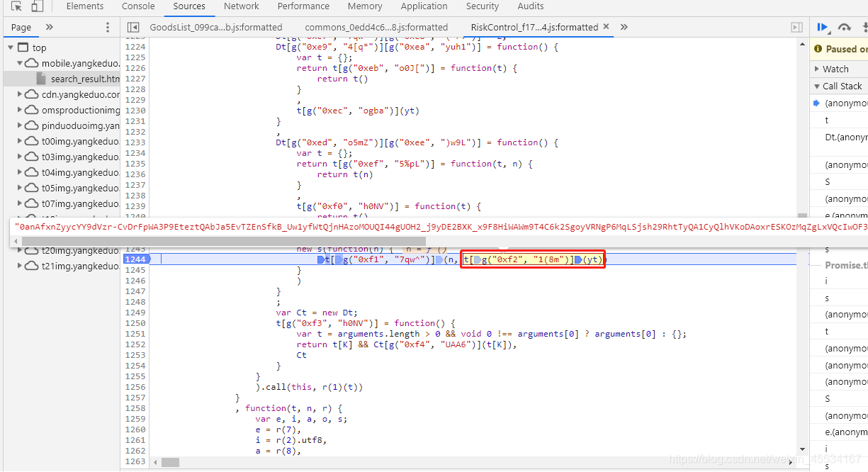The width and height of the screenshot is (868, 472).
Task: Select the Promise.th call stack entry
Action: pos(846,265)
